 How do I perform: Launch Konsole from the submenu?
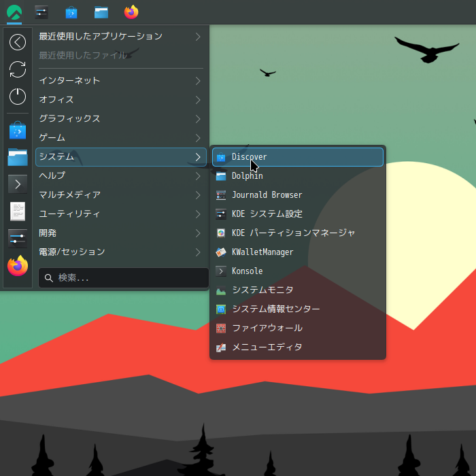click(298, 271)
